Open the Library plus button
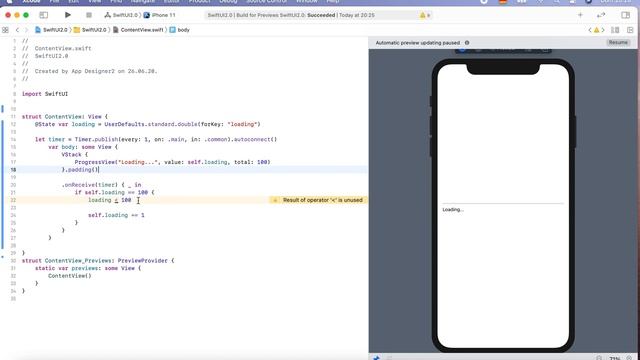640x360 pixels. click(580, 15)
